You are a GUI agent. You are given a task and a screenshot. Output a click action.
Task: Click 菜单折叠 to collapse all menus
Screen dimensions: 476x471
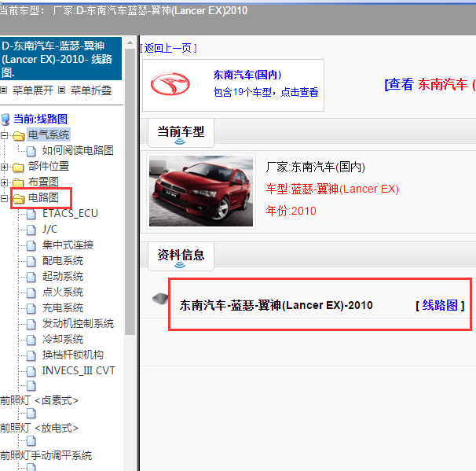(x=91, y=90)
